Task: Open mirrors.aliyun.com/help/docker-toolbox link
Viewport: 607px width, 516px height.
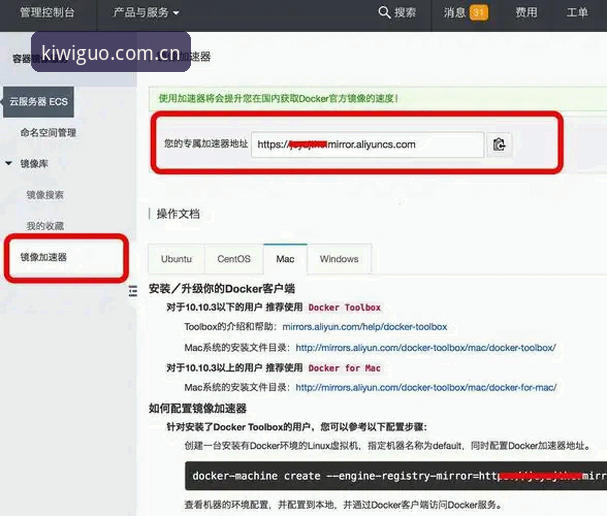Action: 365,327
